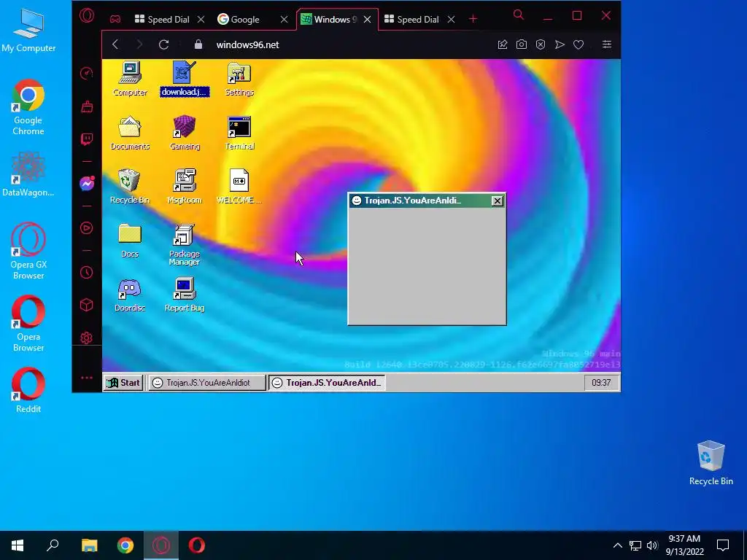Add page to bookmarks heart icon
The image size is (747, 560).
[x=578, y=44]
